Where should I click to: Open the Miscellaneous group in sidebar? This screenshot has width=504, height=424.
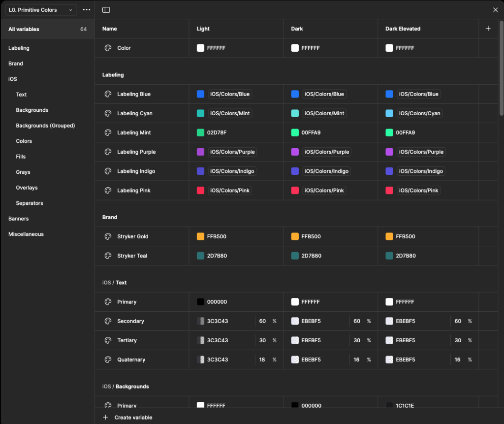[26, 234]
